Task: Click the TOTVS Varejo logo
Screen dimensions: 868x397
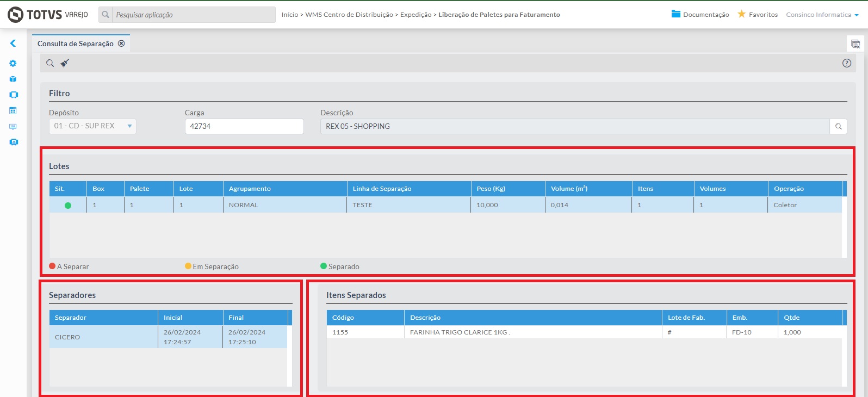Action: tap(48, 15)
